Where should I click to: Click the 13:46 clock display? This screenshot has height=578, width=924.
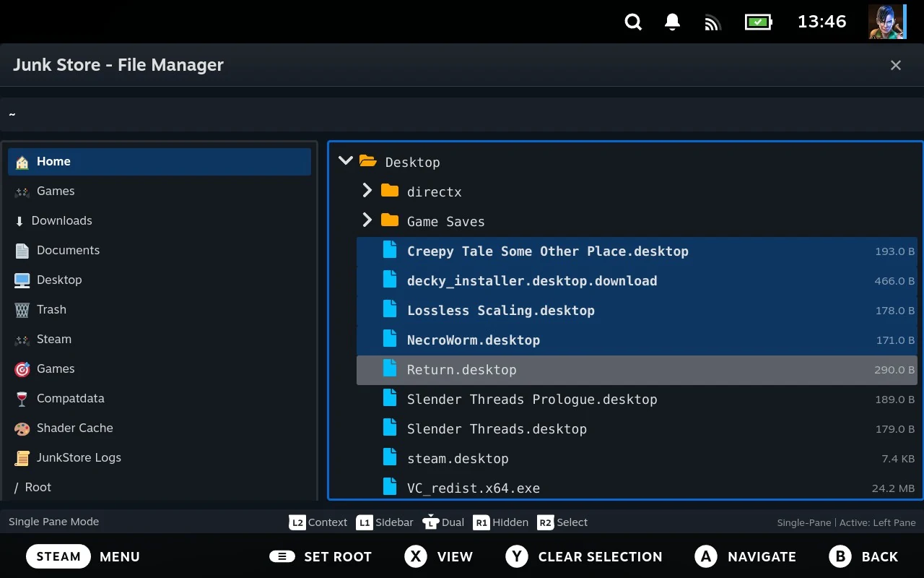coord(821,22)
